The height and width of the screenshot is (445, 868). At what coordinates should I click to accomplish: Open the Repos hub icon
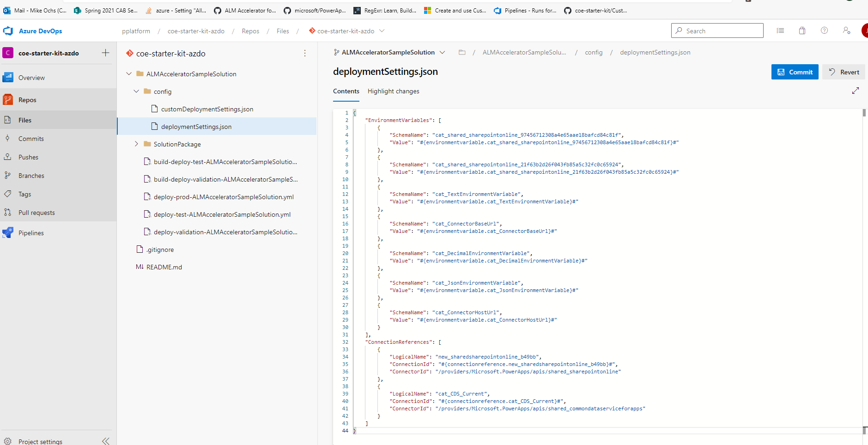pyautogui.click(x=8, y=99)
